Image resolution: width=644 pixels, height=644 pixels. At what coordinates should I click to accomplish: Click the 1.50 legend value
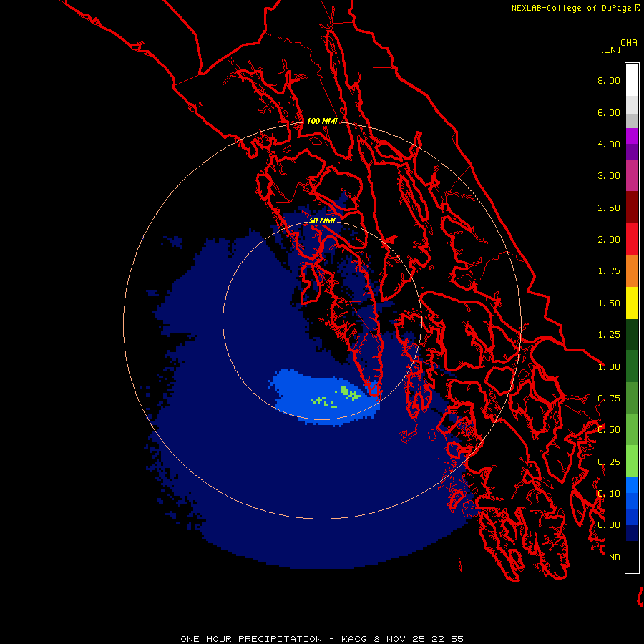pyautogui.click(x=609, y=303)
